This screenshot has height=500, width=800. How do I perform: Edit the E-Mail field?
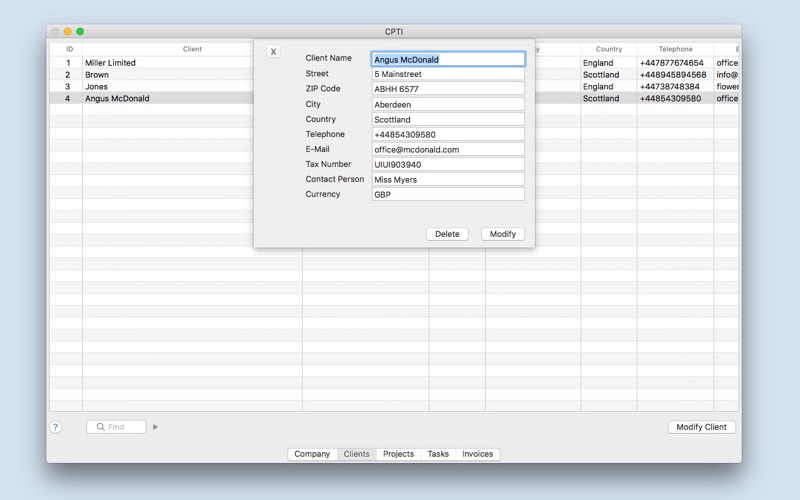448,149
